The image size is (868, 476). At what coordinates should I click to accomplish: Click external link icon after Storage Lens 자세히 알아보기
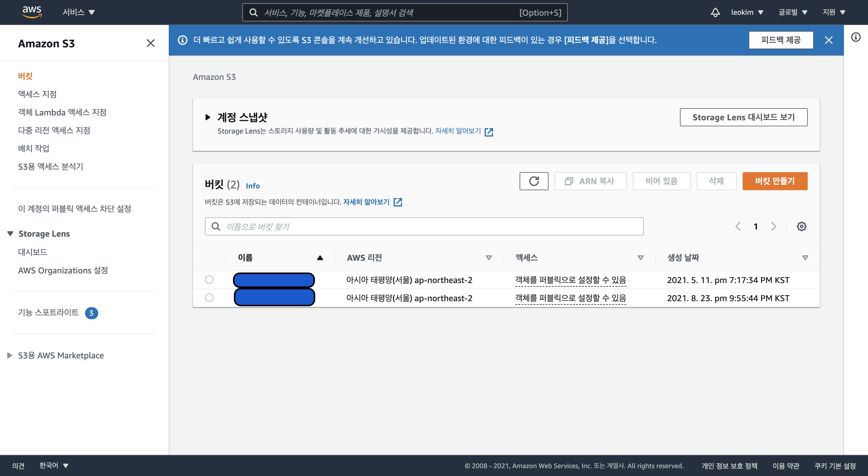coord(489,132)
